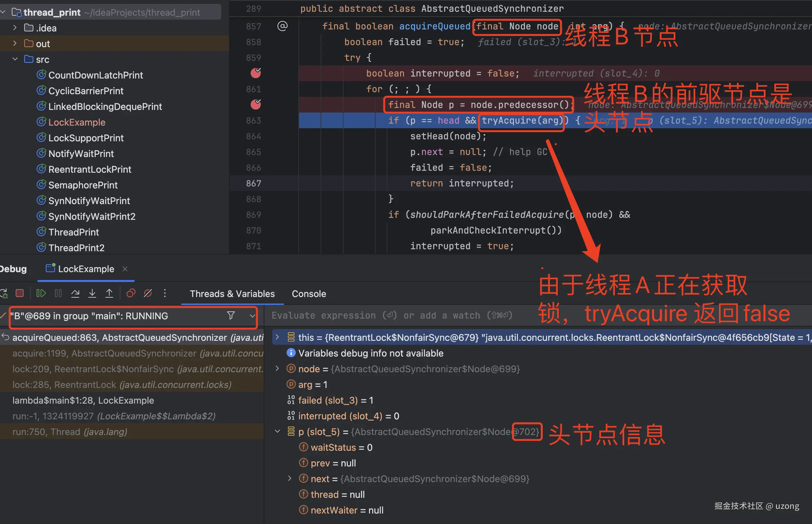The height and width of the screenshot is (524, 812).
Task: Open the thread selector dropdown
Action: (252, 316)
